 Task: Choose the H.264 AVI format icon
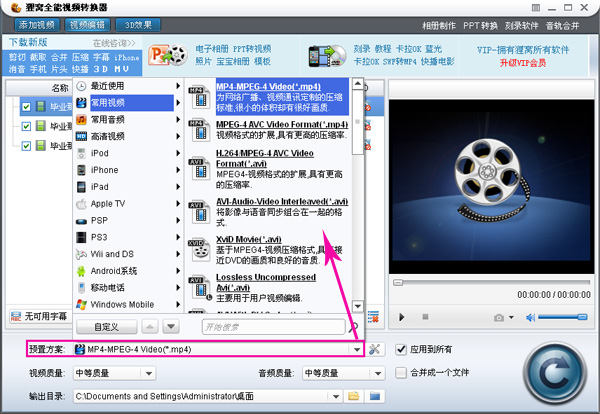click(200, 169)
